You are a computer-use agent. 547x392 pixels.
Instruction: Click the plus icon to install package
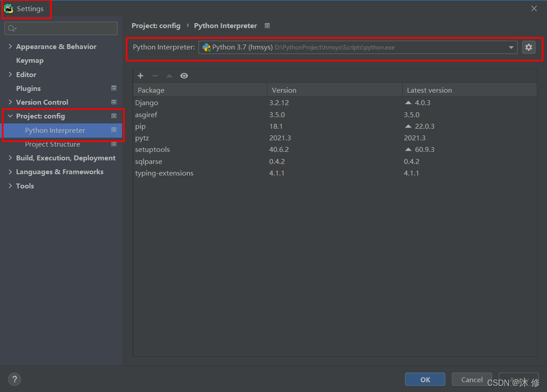[x=140, y=76]
